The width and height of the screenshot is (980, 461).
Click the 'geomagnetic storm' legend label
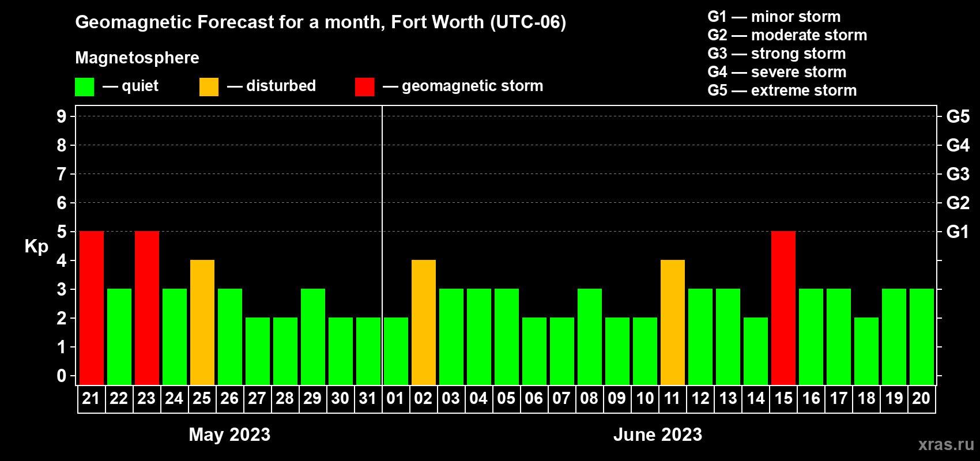[473, 86]
